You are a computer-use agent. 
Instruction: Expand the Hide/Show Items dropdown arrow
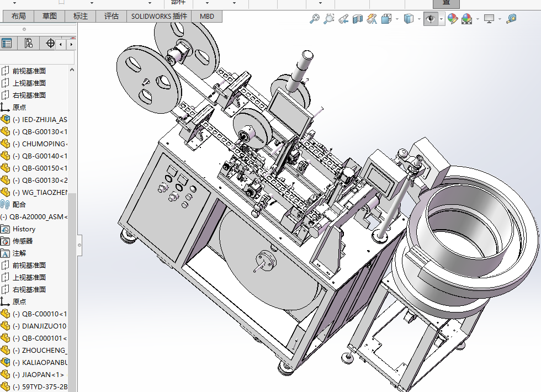tap(441, 19)
